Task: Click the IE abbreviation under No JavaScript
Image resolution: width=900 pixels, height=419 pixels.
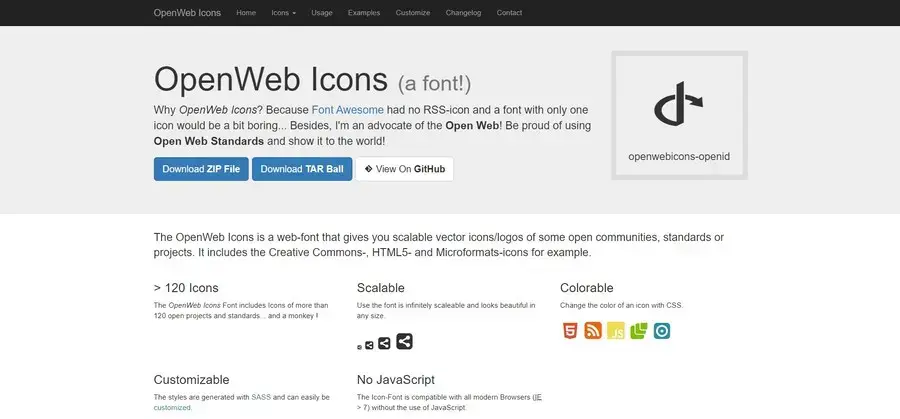Action: click(538, 397)
